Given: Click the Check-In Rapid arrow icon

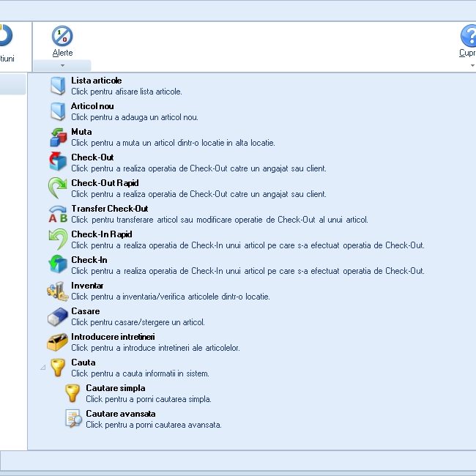Looking at the screenshot, I should tap(58, 239).
